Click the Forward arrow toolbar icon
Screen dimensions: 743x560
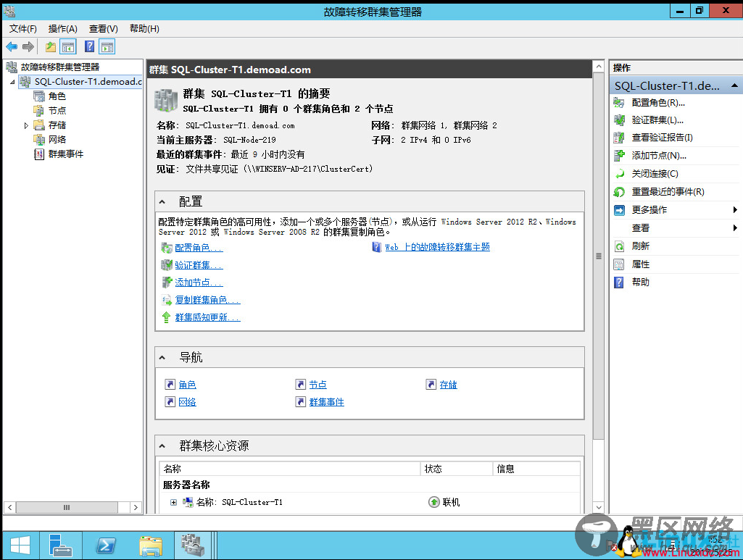click(28, 46)
